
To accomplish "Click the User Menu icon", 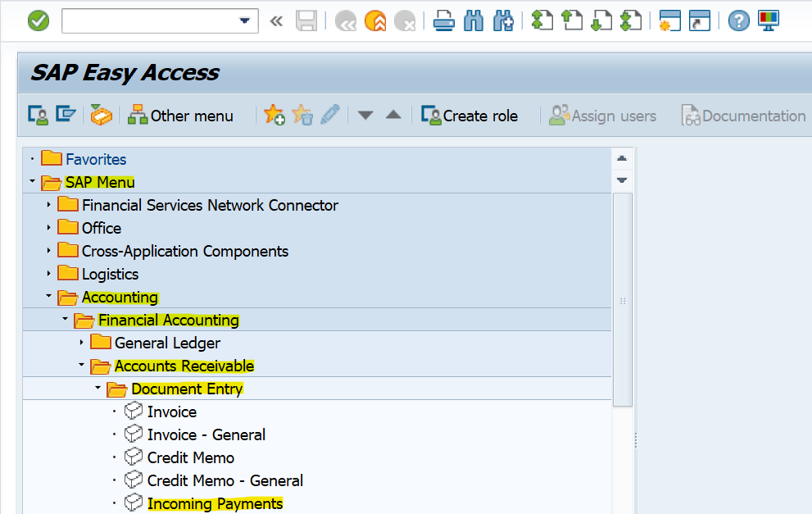I will click(x=38, y=115).
